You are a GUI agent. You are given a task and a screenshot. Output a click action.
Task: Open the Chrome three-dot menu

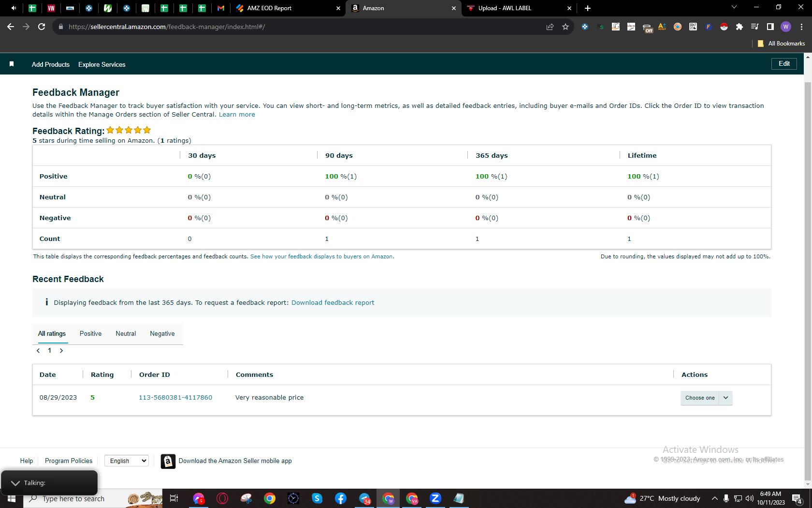click(x=801, y=27)
